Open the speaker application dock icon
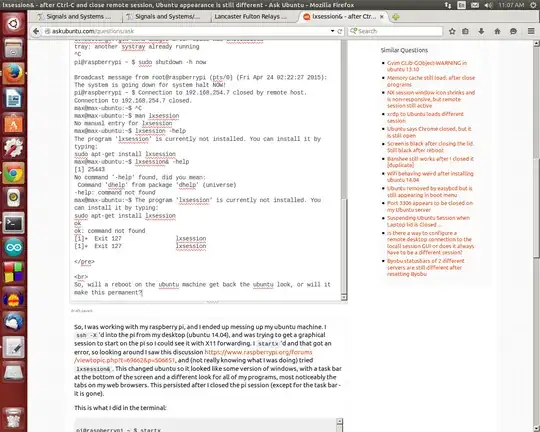This screenshot has width=540, height=432. pos(13,197)
